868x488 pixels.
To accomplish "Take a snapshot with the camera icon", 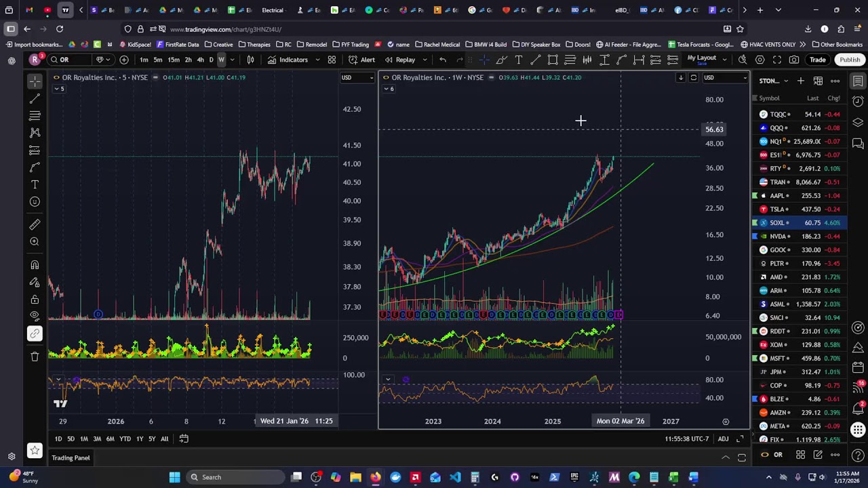I will pos(794,60).
